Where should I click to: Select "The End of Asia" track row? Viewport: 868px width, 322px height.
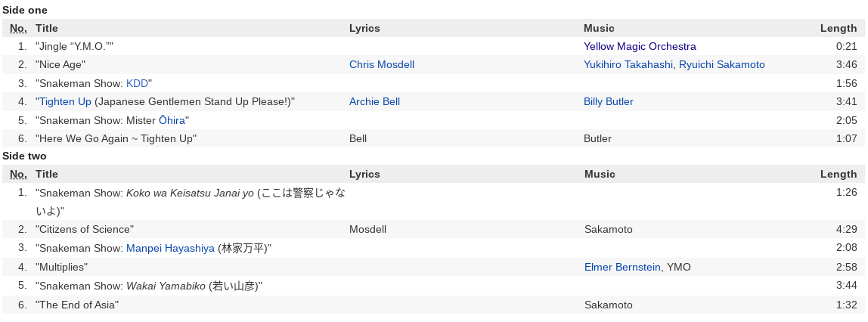coord(433,305)
